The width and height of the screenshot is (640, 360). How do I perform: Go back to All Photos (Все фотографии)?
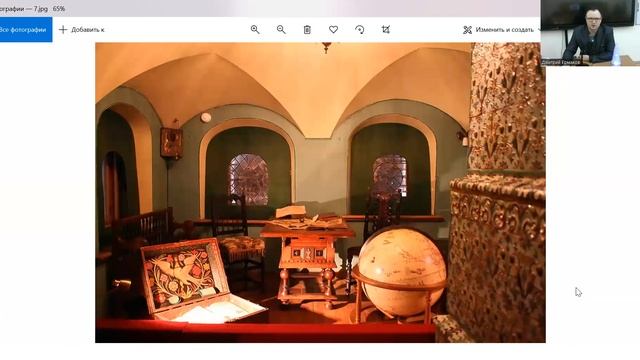(25, 29)
